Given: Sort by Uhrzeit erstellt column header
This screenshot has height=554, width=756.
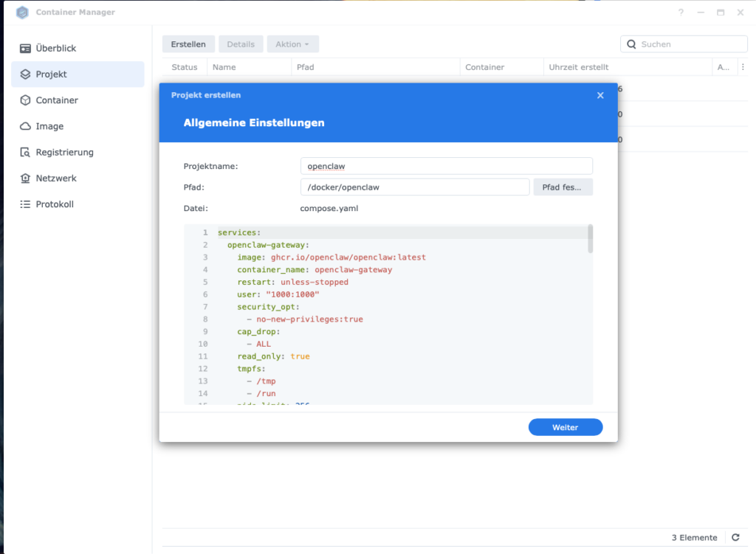Looking at the screenshot, I should point(579,67).
